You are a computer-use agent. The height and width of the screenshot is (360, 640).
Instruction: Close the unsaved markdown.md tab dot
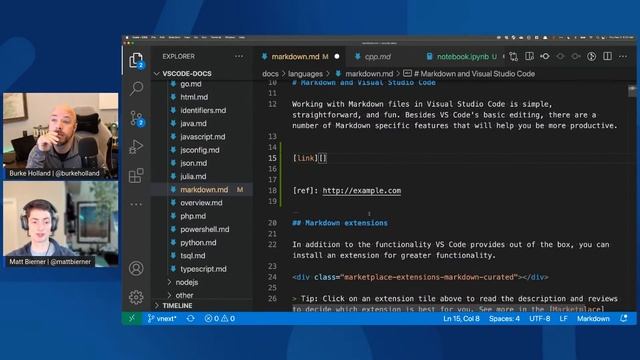[x=337, y=57]
